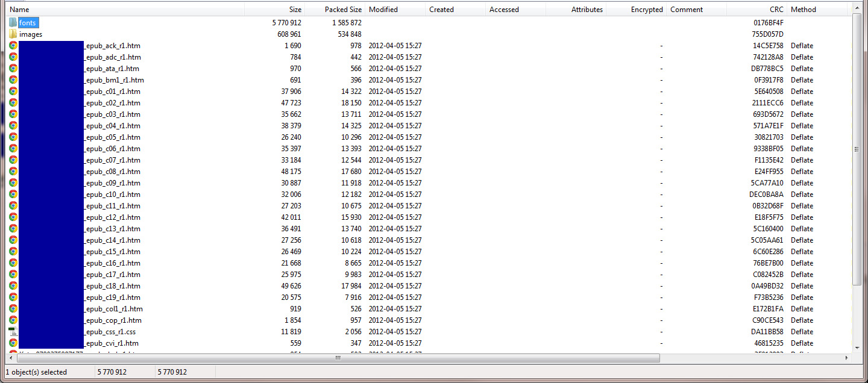
Task: Click the Chrome icon of epub_c08_r1.htm
Action: coord(13,171)
